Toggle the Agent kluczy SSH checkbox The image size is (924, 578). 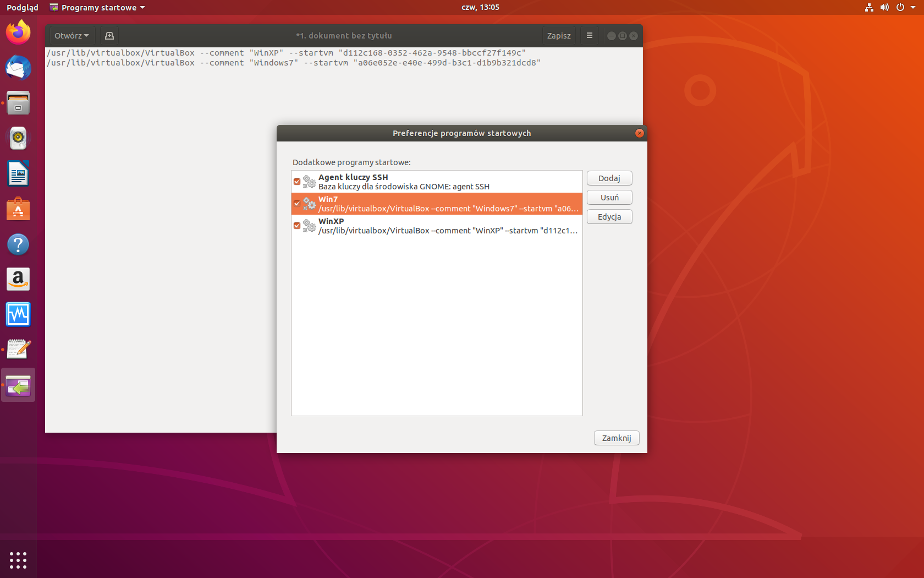(x=297, y=182)
